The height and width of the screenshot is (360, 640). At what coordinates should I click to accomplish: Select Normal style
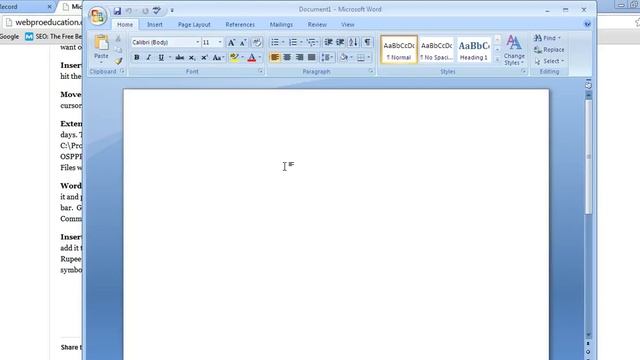click(399, 49)
